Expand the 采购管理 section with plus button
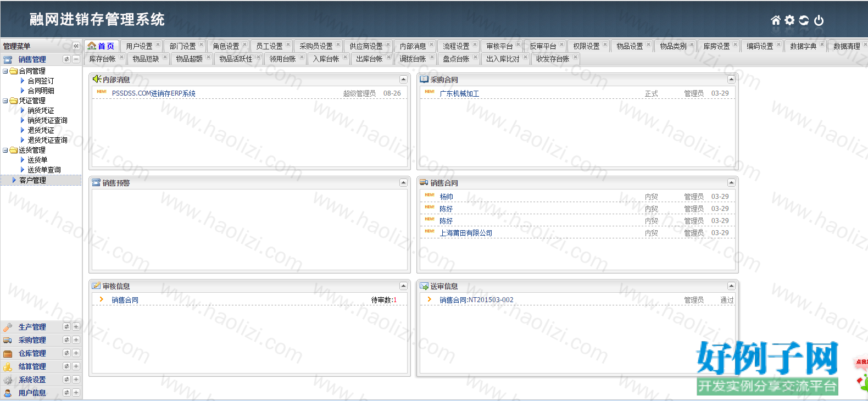 (76, 339)
